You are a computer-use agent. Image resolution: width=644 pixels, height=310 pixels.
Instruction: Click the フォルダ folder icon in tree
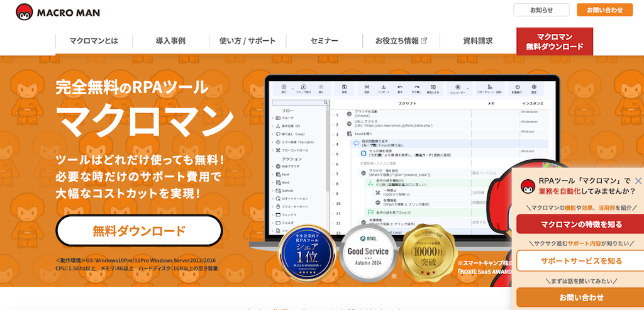pos(278,223)
